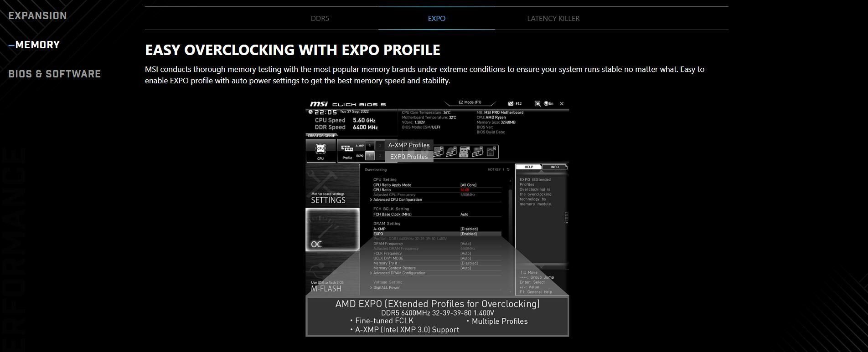Click the BIOS search magnifier icon
868x352 pixels.
pyautogui.click(x=537, y=104)
